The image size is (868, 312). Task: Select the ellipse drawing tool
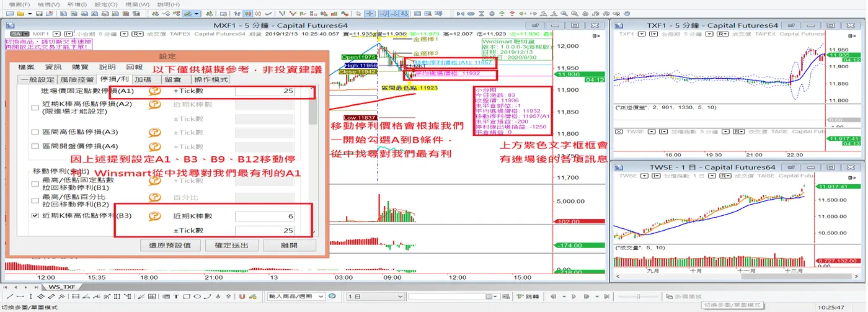tap(197, 296)
